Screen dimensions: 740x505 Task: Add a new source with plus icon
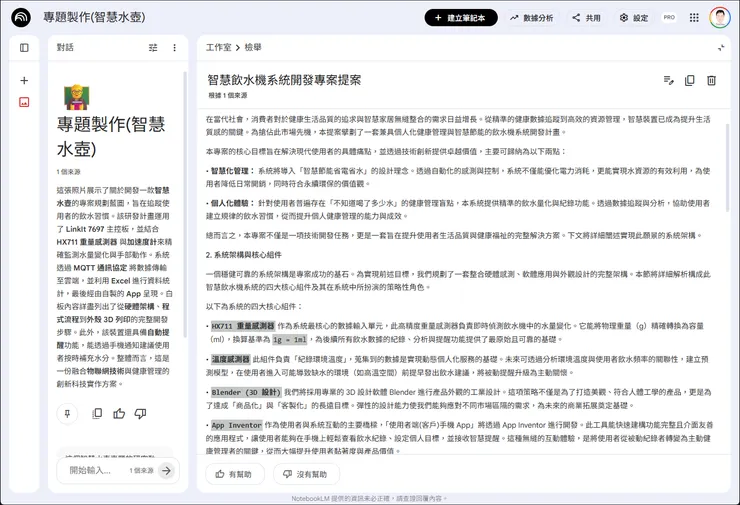click(x=24, y=80)
